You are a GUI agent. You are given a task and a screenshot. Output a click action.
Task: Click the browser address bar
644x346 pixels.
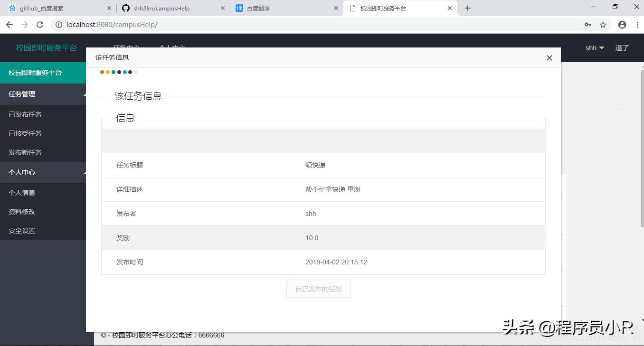[x=190, y=24]
